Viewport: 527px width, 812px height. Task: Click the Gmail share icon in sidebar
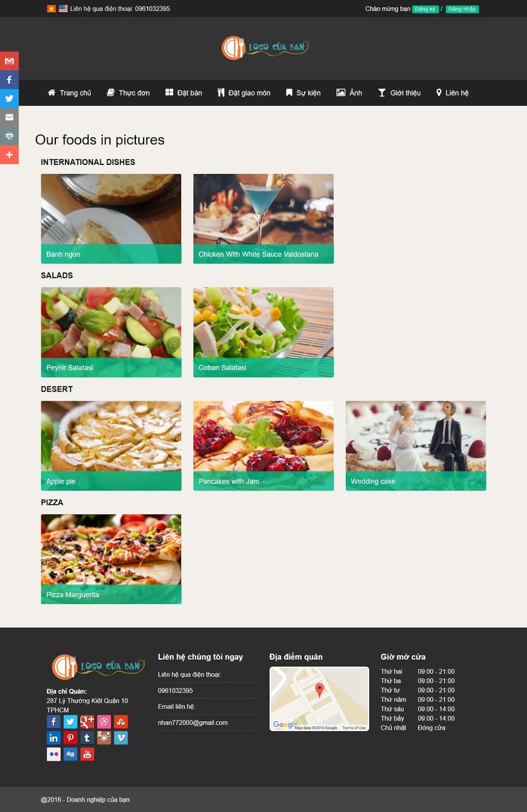(9, 61)
